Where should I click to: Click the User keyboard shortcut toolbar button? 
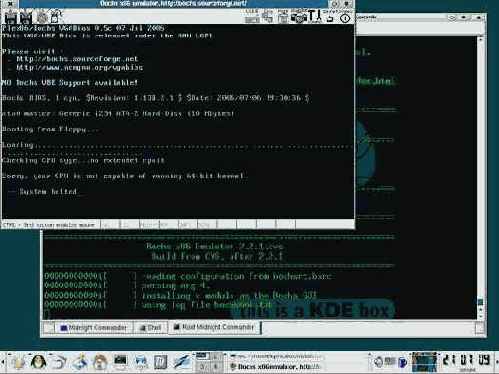[252, 17]
